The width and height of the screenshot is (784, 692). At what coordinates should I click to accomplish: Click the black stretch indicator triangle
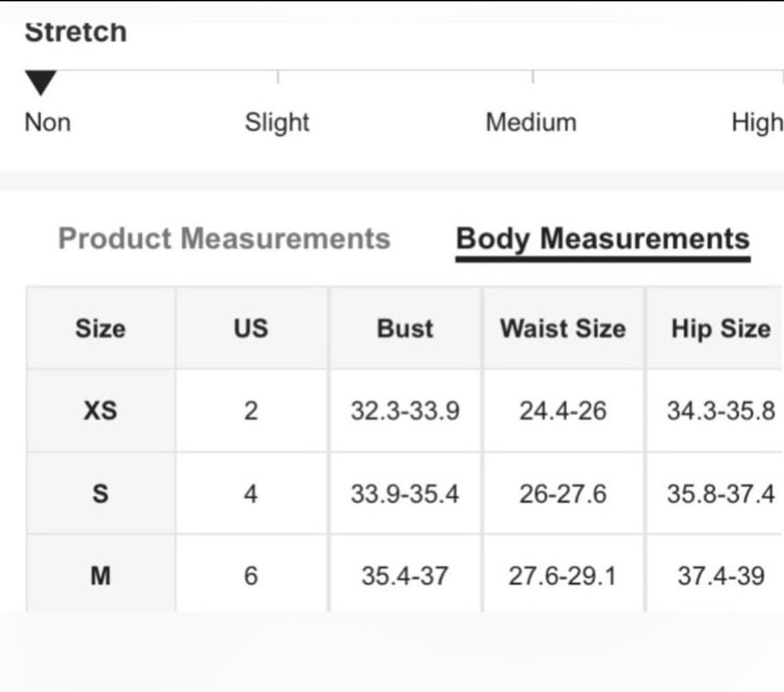pos(40,82)
